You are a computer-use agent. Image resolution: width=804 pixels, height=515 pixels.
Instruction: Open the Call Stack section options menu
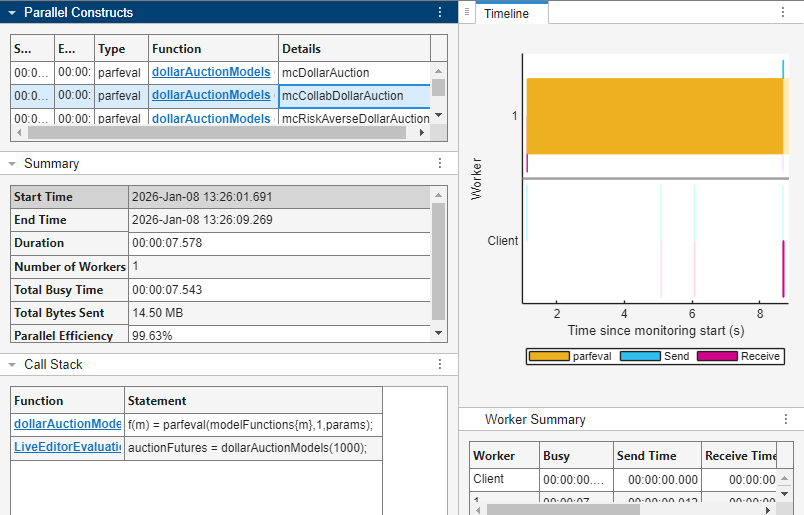(x=440, y=364)
